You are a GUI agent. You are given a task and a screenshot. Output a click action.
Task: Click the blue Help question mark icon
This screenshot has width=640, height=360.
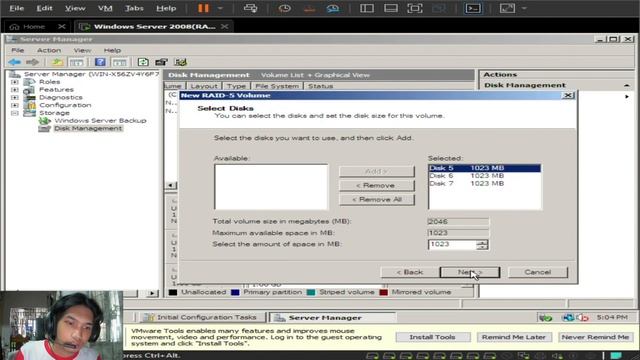100,62
